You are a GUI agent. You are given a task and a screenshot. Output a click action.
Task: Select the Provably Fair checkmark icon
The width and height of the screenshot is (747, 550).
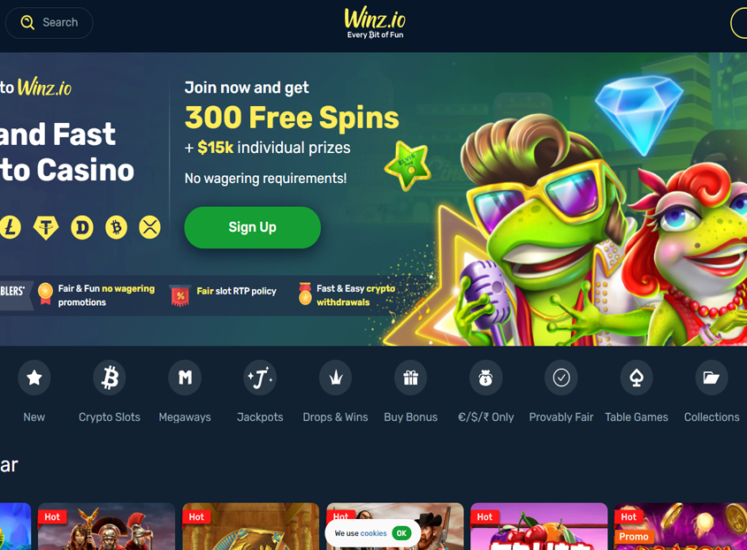tap(561, 378)
